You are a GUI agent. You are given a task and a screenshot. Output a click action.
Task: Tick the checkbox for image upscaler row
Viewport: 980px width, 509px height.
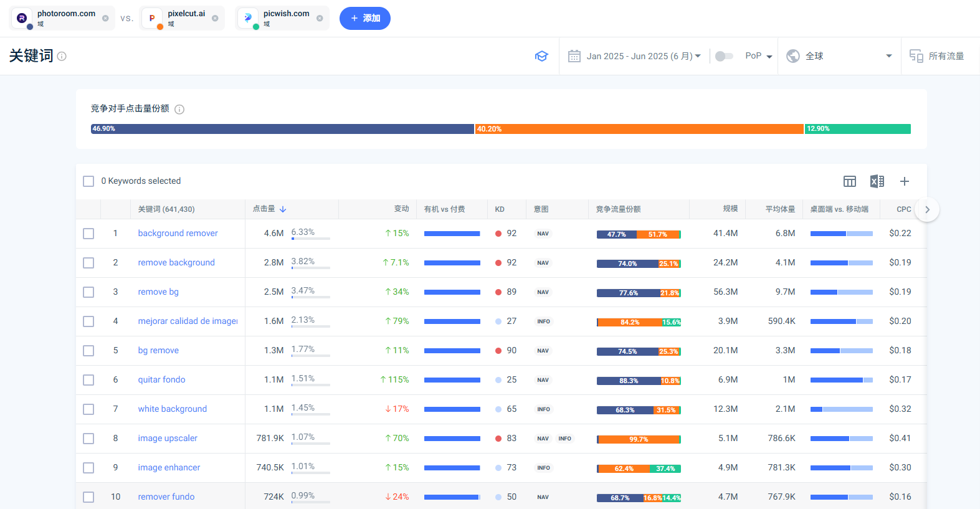point(88,439)
